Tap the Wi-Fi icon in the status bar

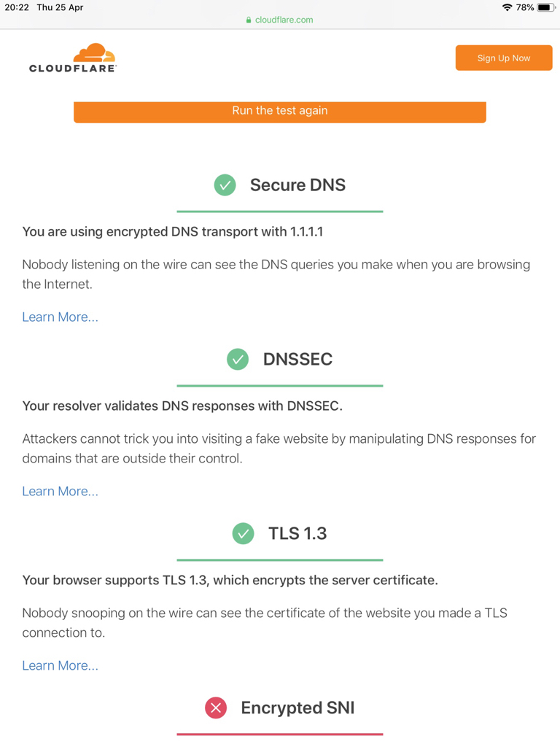(x=507, y=7)
